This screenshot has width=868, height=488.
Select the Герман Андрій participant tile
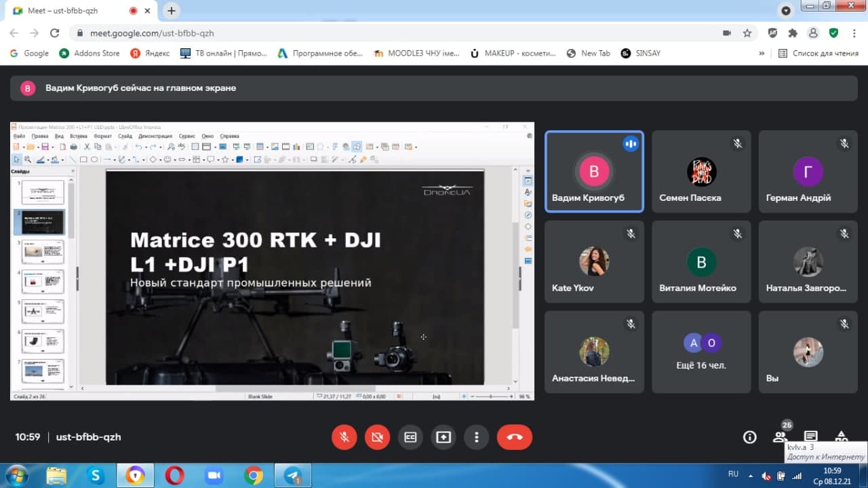point(808,172)
